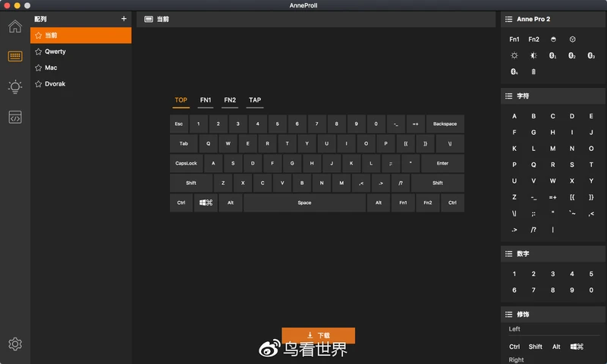Pick Left Alt in the 修饰 panel
The width and height of the screenshot is (607, 364).
coord(556,347)
